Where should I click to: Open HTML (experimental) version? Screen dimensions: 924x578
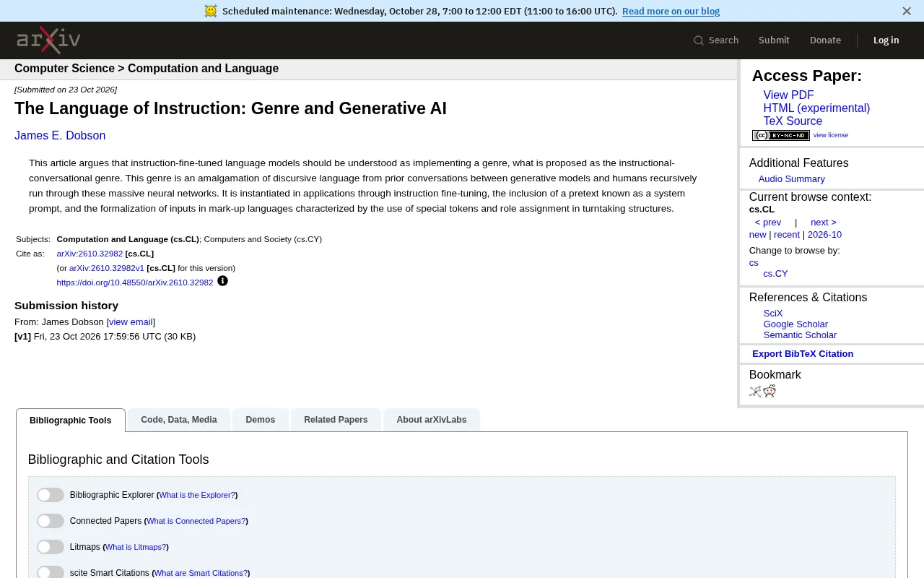(x=816, y=108)
